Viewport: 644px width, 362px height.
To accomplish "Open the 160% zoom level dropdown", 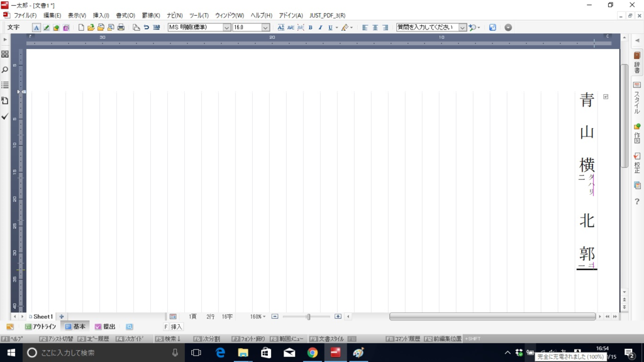I will 258,317.
